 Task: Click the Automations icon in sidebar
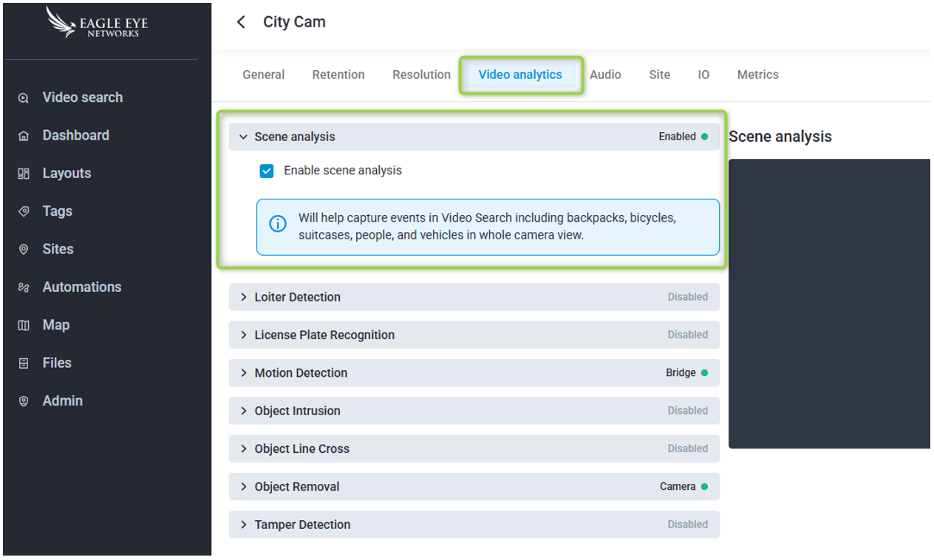coord(24,287)
